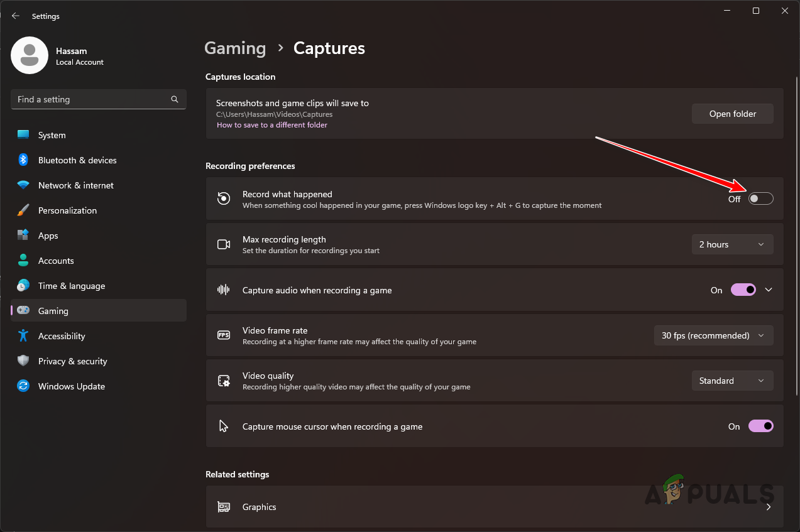Open the Video frame rate dropdown
The width and height of the screenshot is (800, 532).
(x=713, y=335)
